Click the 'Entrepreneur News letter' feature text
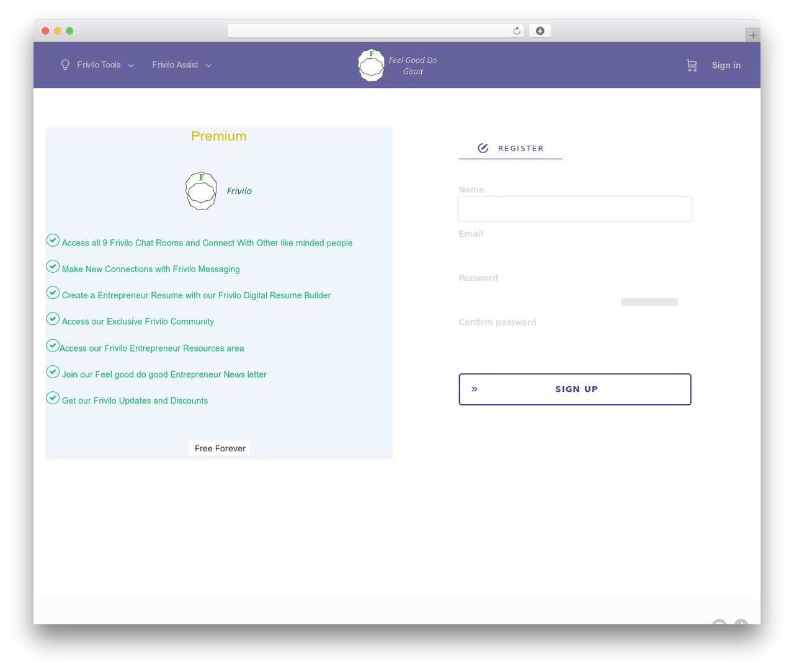The image size is (794, 672). click(164, 374)
